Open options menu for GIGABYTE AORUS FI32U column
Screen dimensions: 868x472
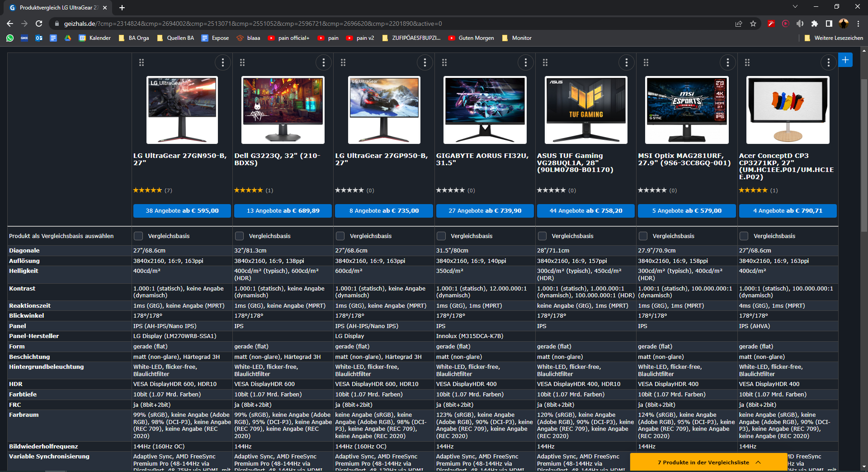pos(526,62)
